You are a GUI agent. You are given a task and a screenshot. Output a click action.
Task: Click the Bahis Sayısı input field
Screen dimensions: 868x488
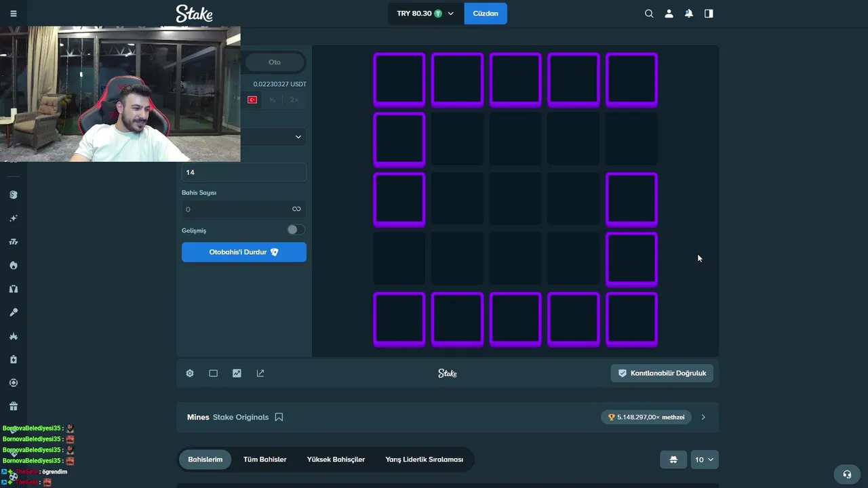coord(244,209)
